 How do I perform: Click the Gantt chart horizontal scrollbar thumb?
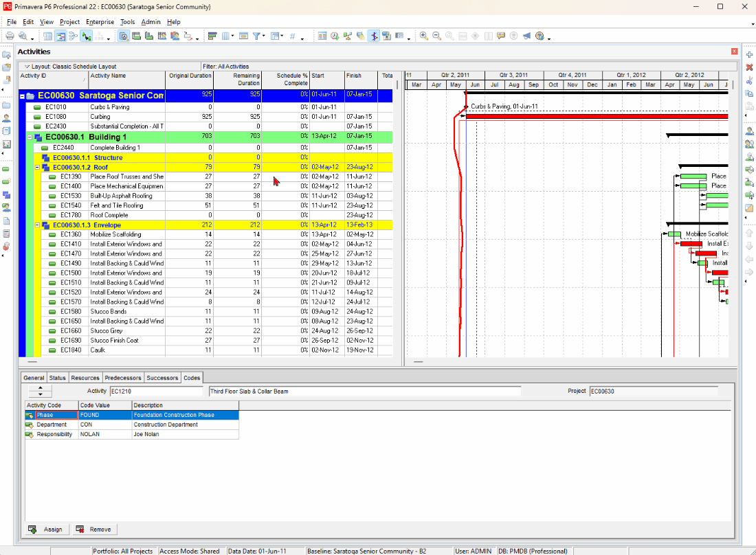(x=419, y=361)
